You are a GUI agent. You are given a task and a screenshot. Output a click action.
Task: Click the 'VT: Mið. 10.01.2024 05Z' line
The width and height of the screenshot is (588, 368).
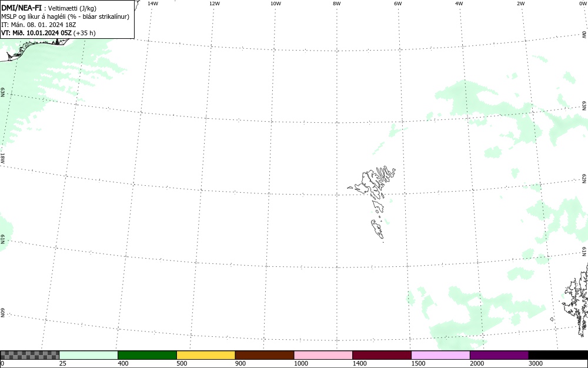click(x=48, y=33)
